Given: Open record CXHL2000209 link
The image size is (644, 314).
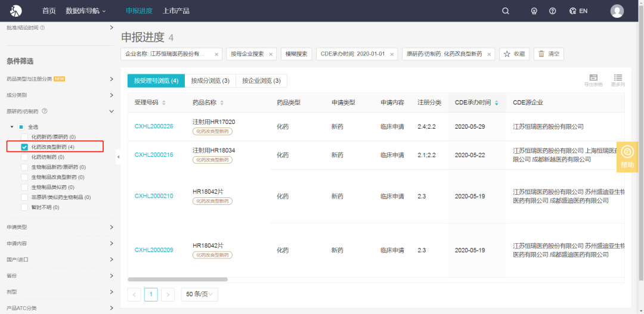Looking at the screenshot, I should coord(154,250).
